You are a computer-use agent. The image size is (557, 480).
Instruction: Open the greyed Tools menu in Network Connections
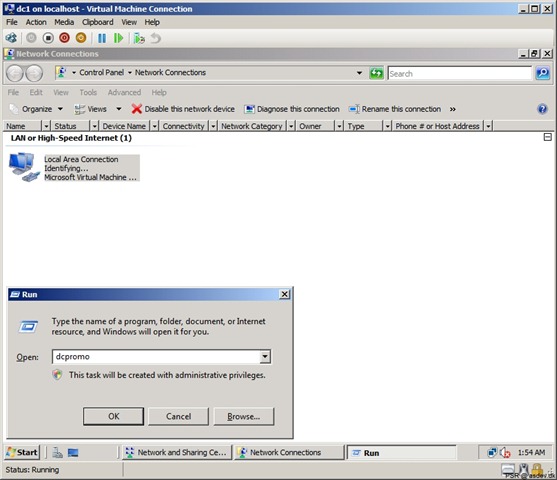(88, 92)
